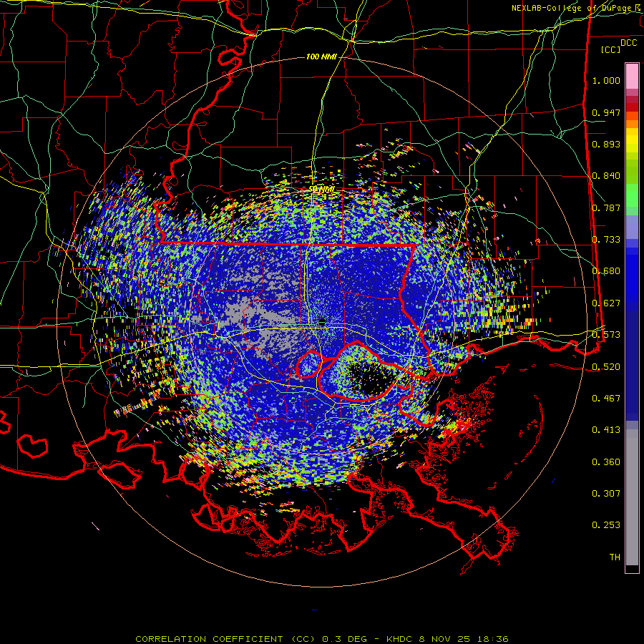Click the 0.947 color scale value

point(606,112)
